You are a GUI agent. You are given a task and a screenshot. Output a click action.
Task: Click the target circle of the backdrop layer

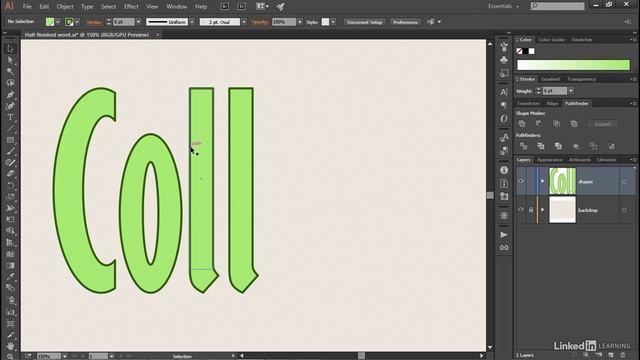624,210
